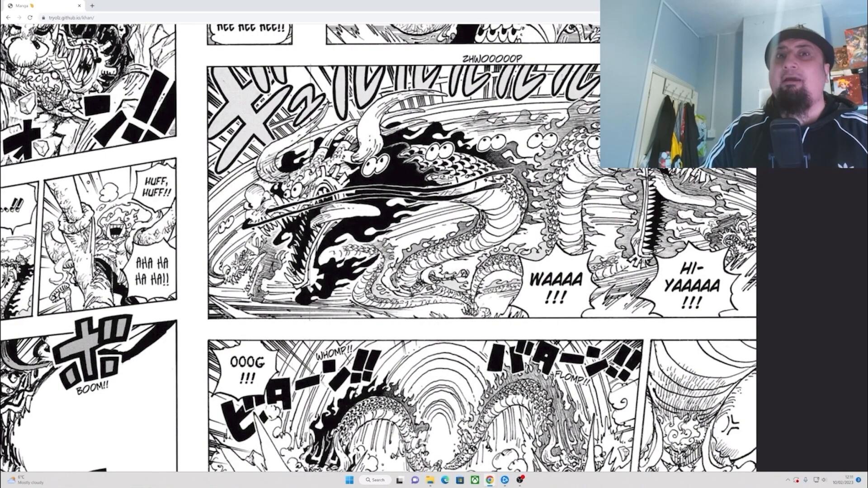Image resolution: width=868 pixels, height=488 pixels.
Task: Open the Xbox app icon
Action: pyautogui.click(x=475, y=480)
